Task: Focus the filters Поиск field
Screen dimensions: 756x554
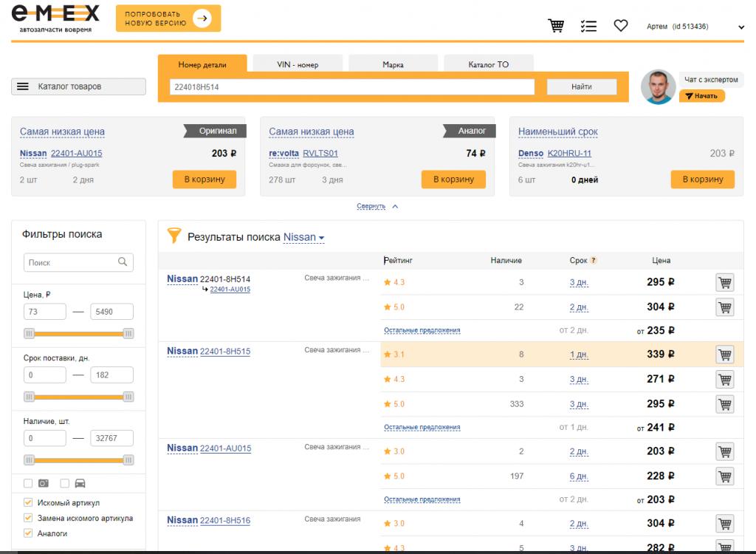Action: pos(78,262)
